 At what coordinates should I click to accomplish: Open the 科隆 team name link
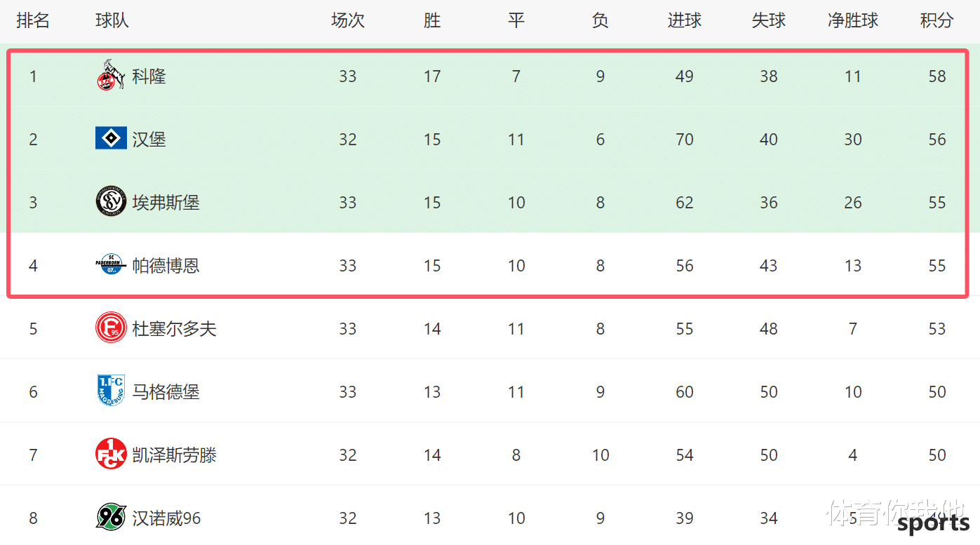(149, 76)
